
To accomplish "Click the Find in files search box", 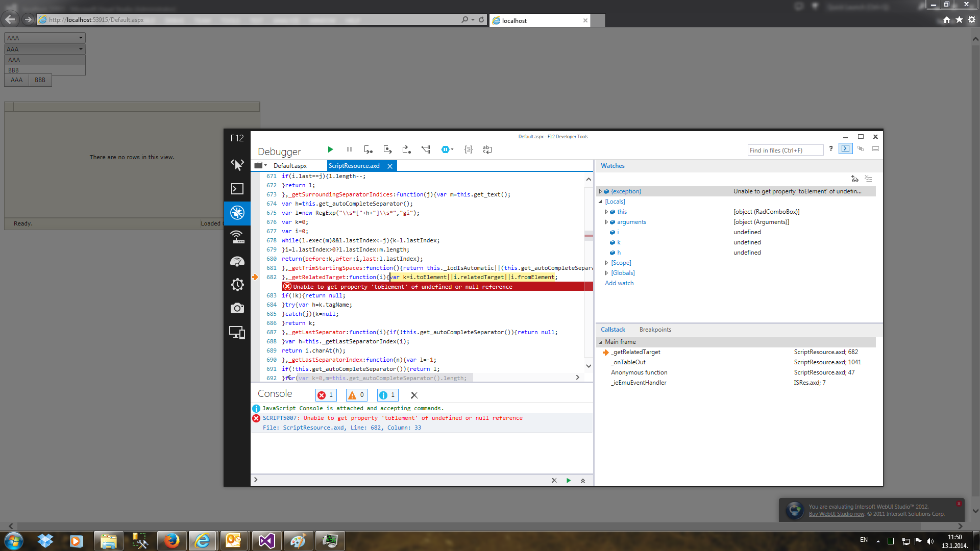I will pos(785,150).
